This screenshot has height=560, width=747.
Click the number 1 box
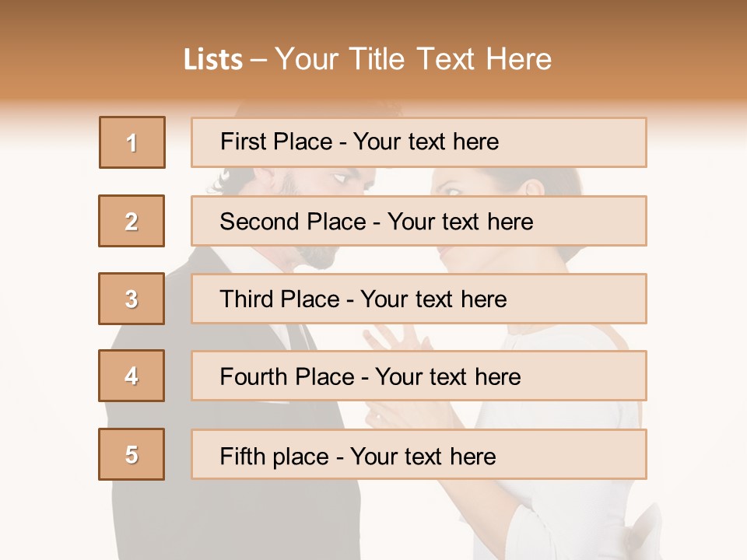(132, 142)
